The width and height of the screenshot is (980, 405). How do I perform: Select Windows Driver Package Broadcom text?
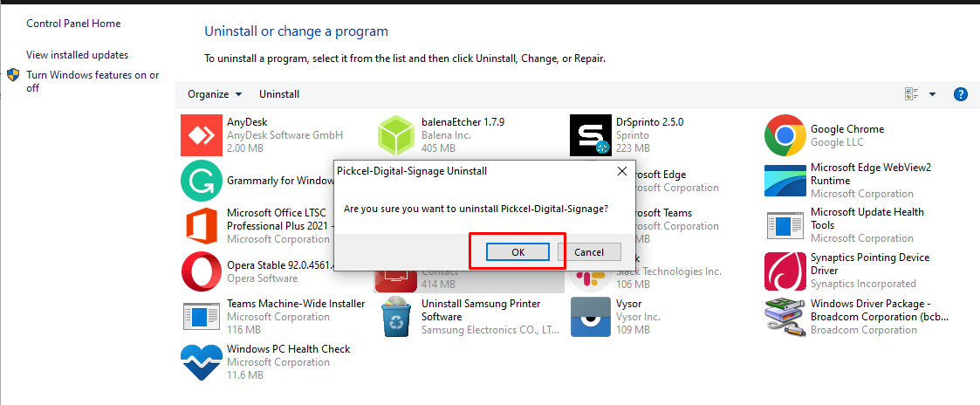coord(880,310)
